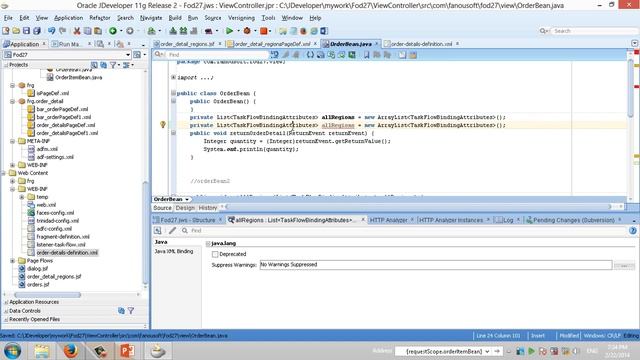Undo the last edit with arrow icon

(51, 31)
